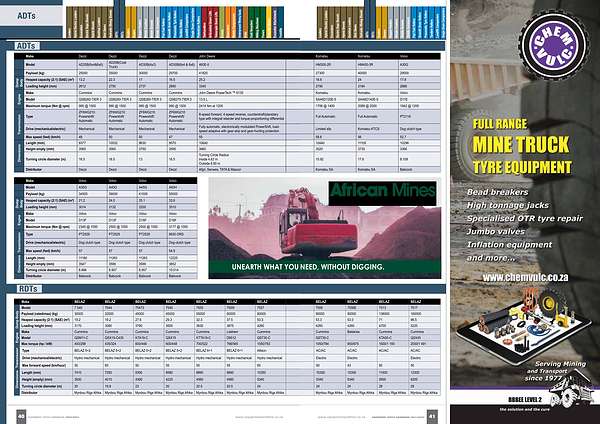Screen dimensions: 600x424
Task: Click 'Specialised OTR tyre repair' list item
Action: [x=525, y=219]
